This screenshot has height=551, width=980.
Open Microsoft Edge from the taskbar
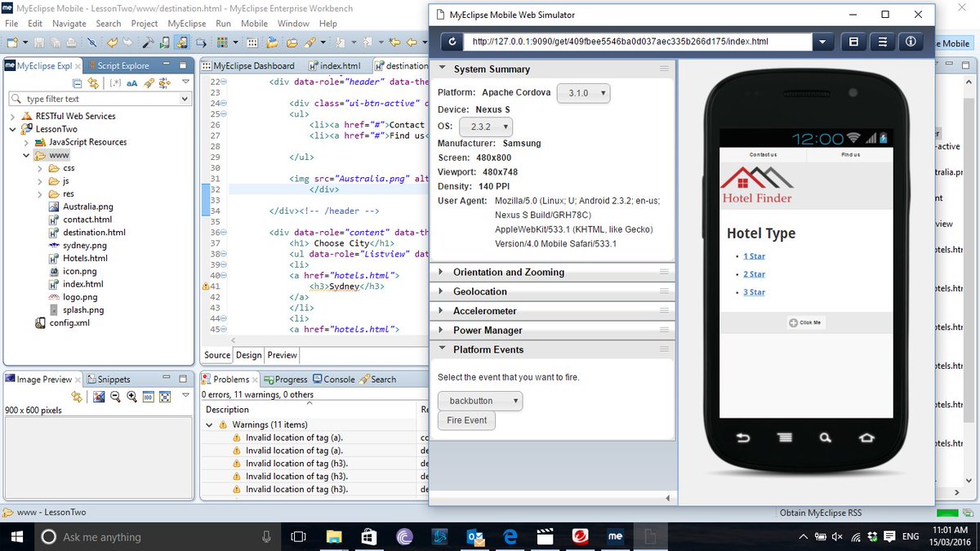tap(511, 536)
